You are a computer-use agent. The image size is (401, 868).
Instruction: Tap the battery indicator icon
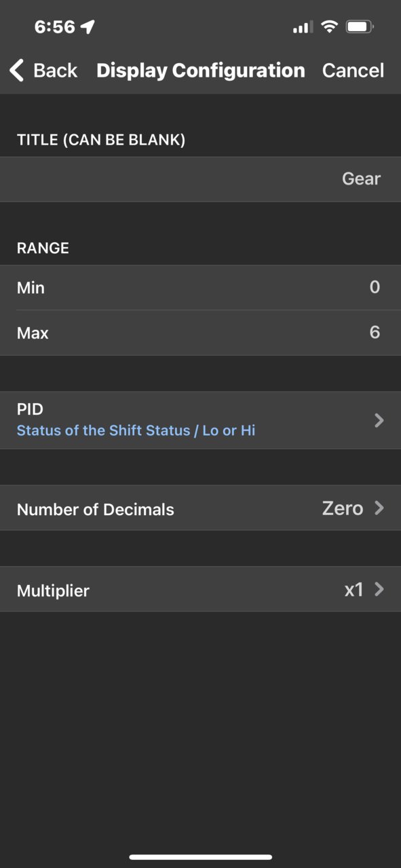coord(359,26)
